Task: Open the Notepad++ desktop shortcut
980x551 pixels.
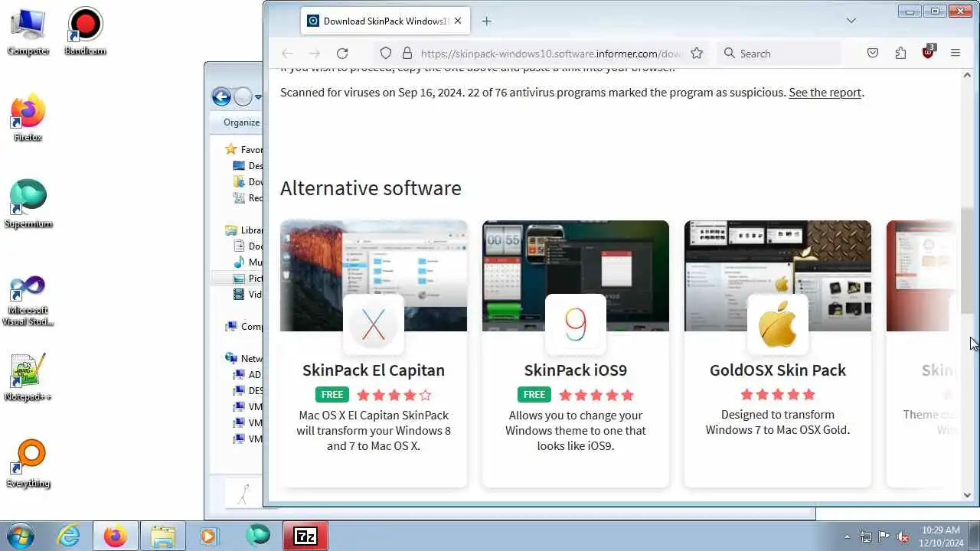Action: [28, 377]
